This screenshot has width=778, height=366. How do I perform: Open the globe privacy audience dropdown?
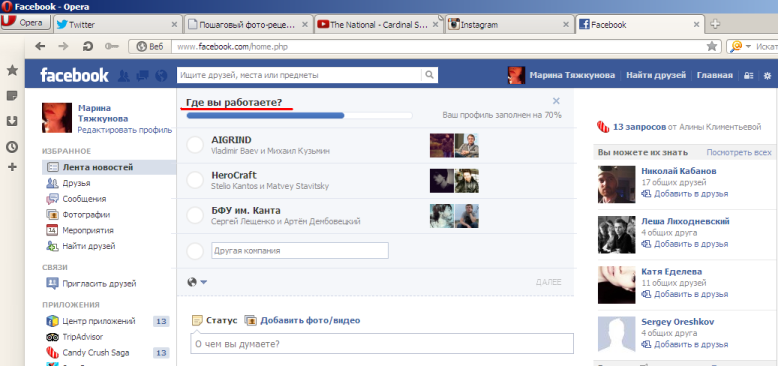click(x=197, y=282)
